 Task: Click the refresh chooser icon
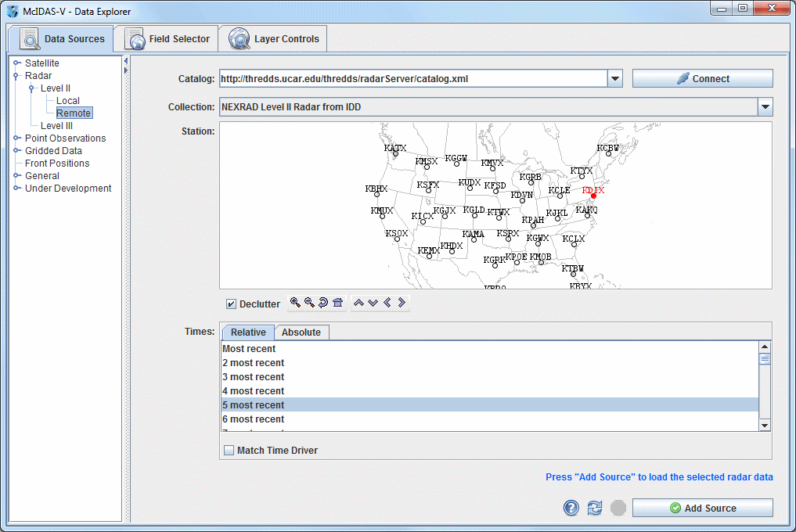pyautogui.click(x=595, y=508)
